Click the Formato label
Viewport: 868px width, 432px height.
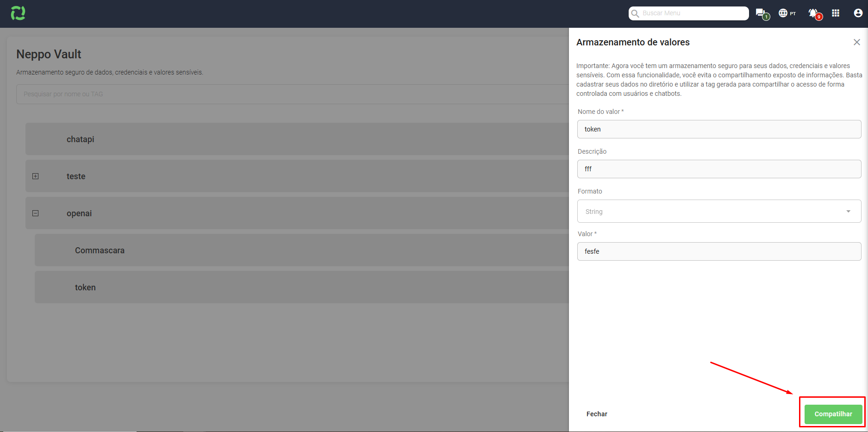point(590,191)
